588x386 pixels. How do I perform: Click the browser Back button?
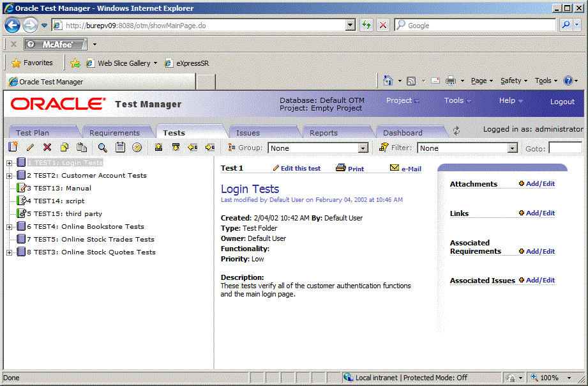[x=12, y=26]
